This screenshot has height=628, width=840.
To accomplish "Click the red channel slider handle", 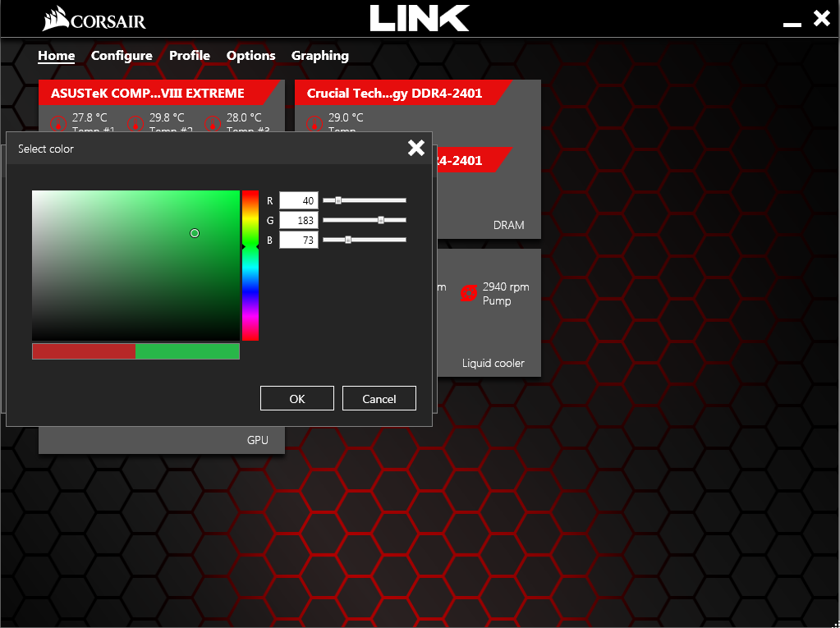I will coord(338,200).
